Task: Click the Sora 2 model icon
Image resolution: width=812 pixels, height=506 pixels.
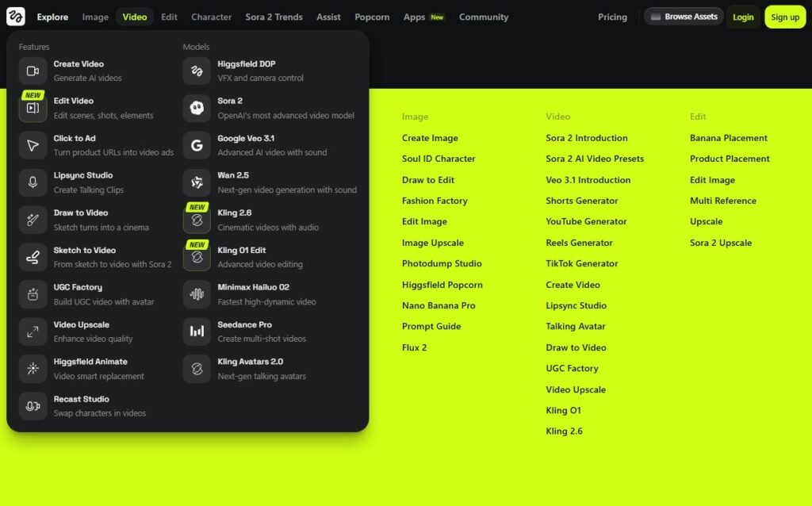Action: pyautogui.click(x=197, y=108)
